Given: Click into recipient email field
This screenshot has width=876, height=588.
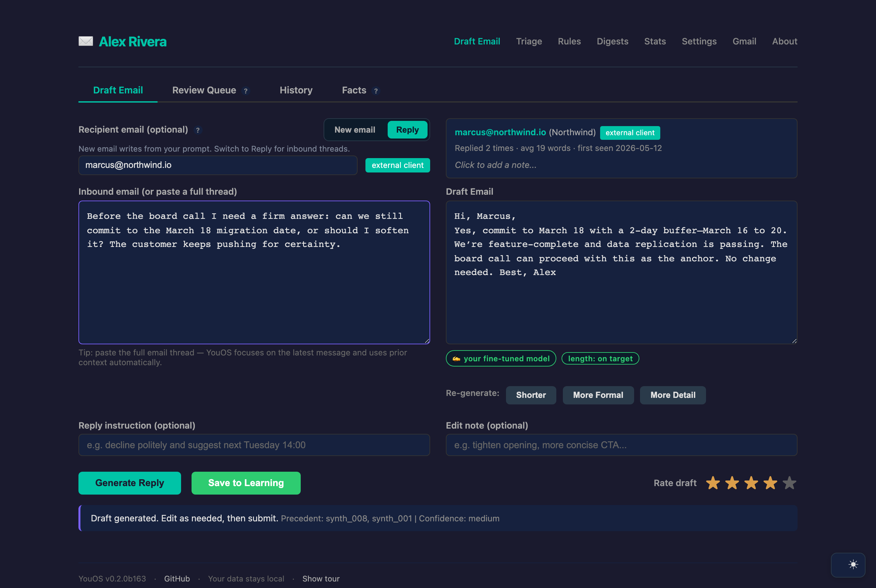Looking at the screenshot, I should pos(218,165).
